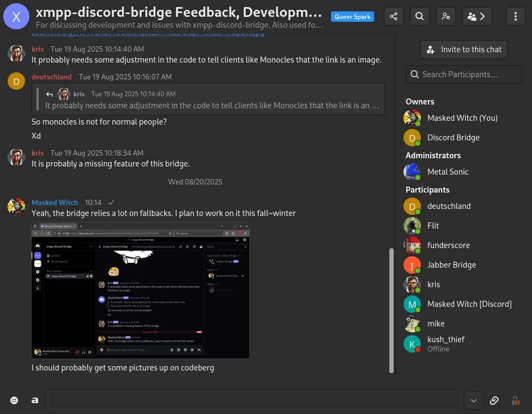
Task: Click the paperclip attach file icon
Action: (x=494, y=400)
